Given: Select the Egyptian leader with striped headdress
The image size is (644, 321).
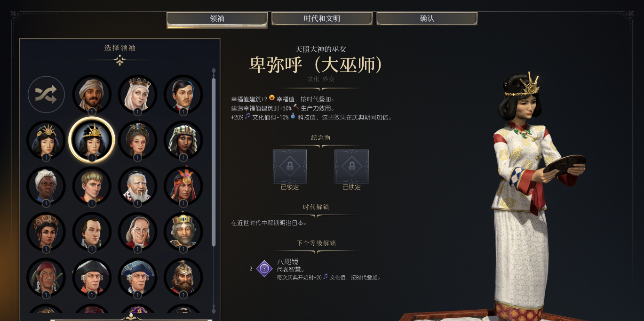Looking at the screenshot, I should click(183, 140).
